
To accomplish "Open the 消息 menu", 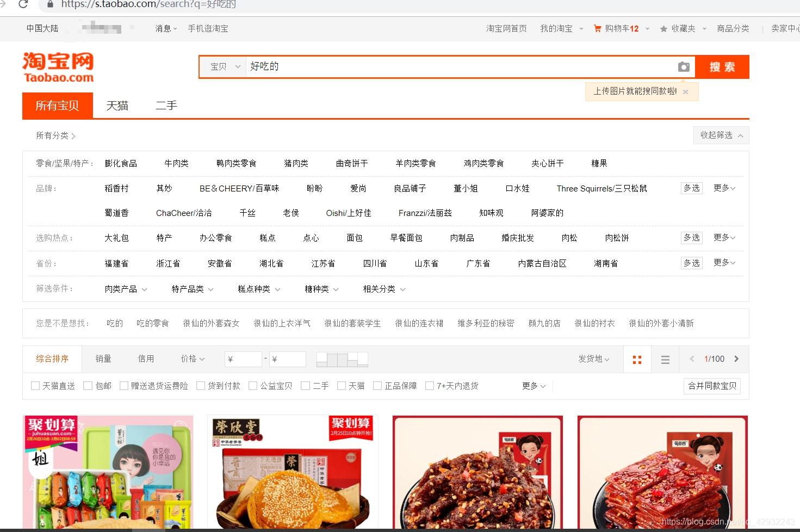I will 166,28.
